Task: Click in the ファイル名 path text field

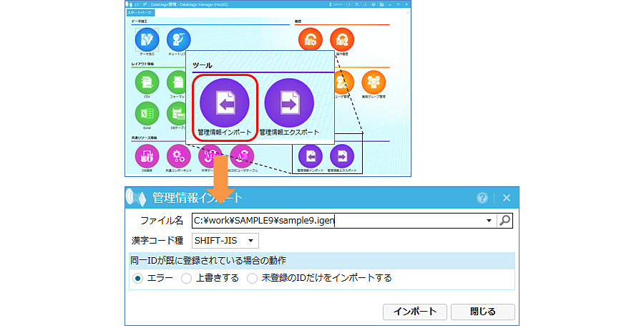Action: click(336, 221)
